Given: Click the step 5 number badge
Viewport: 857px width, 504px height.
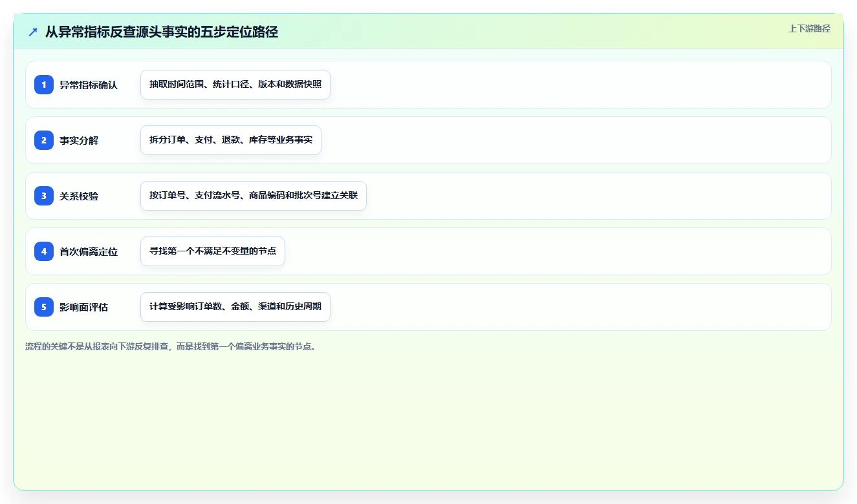Looking at the screenshot, I should (44, 307).
